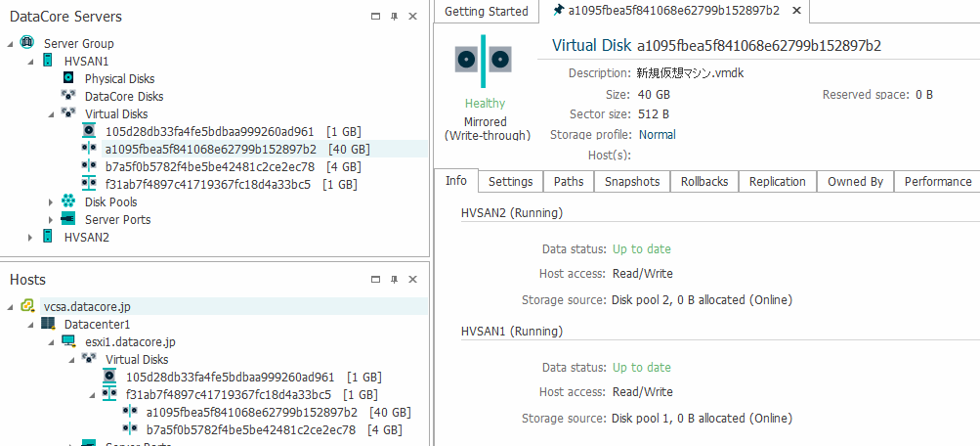Click the pin icon of the DataCore Servers panel

(x=394, y=17)
